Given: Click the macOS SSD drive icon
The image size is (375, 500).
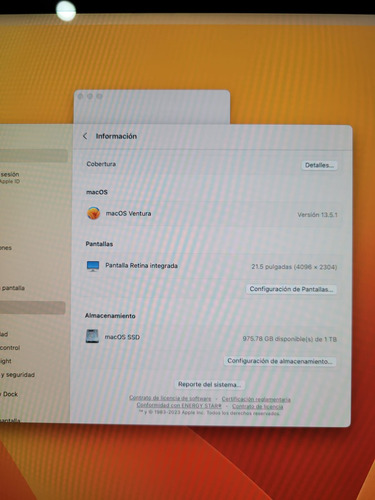Looking at the screenshot, I should tap(92, 337).
